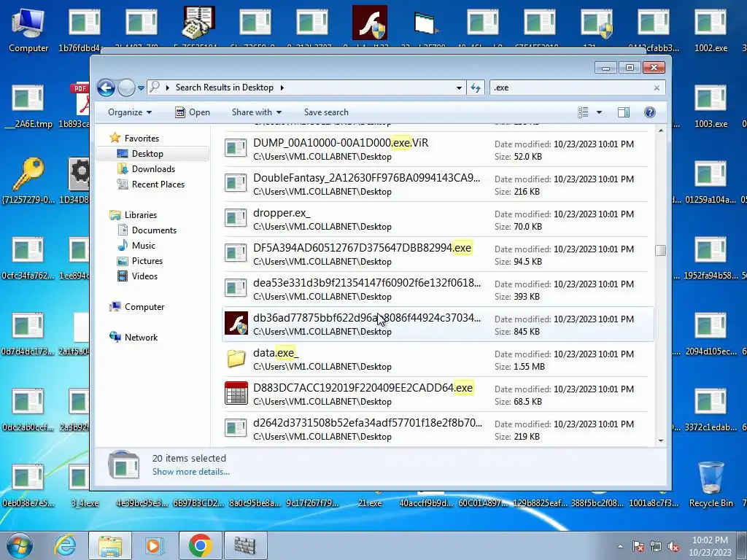Select the DUMP_00A10000-00A1D000.exe.ViR file icon
The width and height of the screenshot is (747, 560).
(236, 149)
